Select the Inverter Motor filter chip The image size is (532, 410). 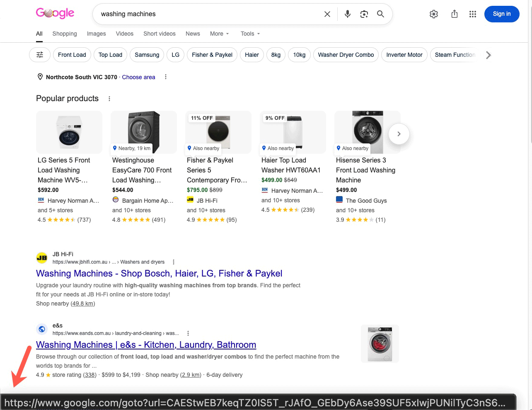click(404, 55)
